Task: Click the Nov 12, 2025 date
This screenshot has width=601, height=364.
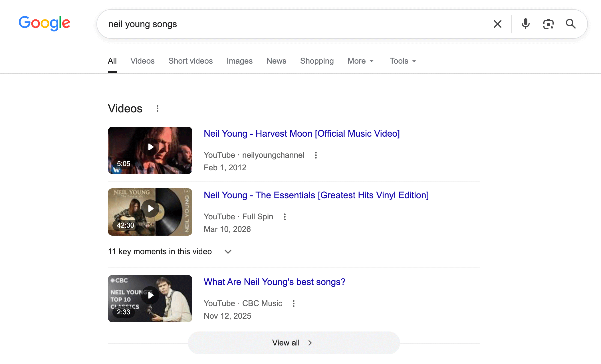Action: (x=227, y=316)
